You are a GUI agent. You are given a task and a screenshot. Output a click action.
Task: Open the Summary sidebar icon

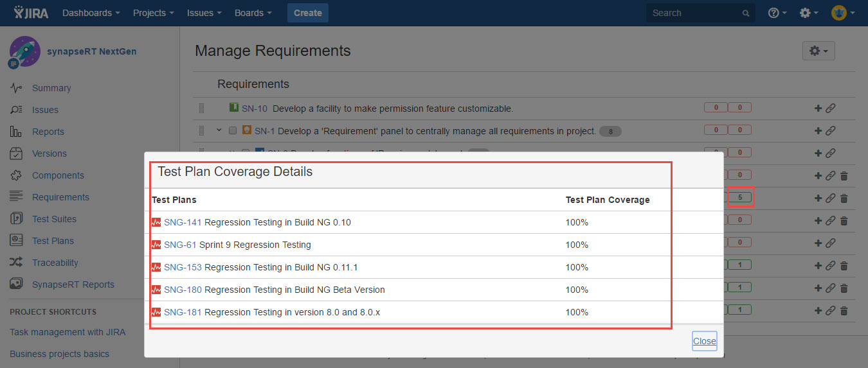tap(17, 88)
